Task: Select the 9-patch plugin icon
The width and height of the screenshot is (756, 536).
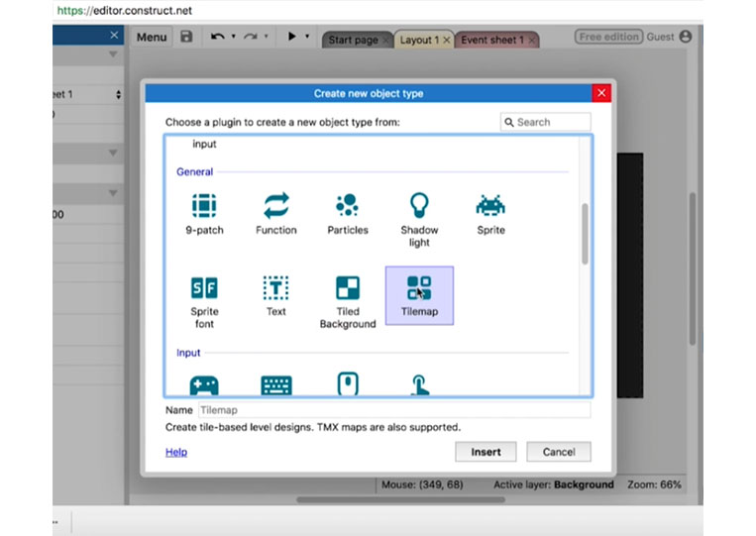Action: pyautogui.click(x=204, y=206)
